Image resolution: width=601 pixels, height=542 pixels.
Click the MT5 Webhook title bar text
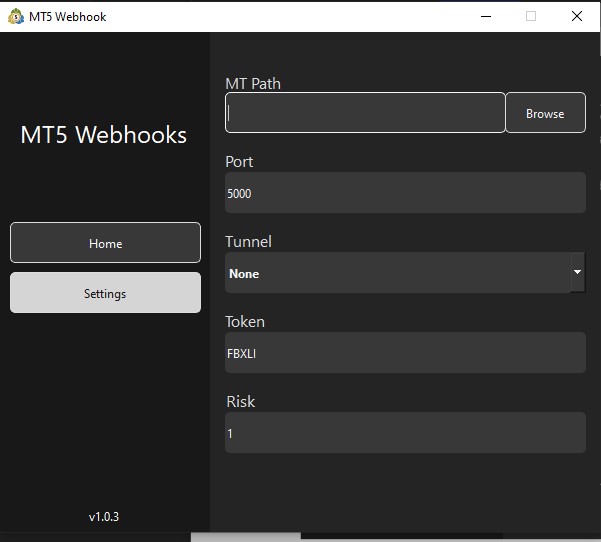click(67, 17)
